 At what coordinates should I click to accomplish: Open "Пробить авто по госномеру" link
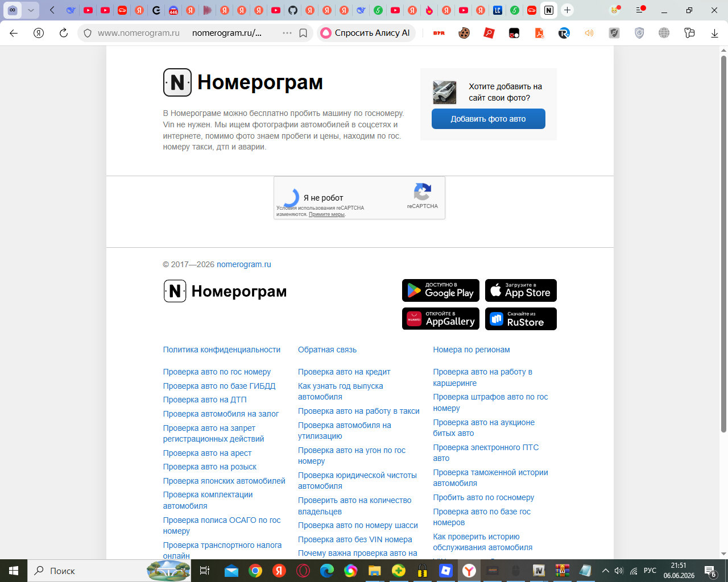483,497
